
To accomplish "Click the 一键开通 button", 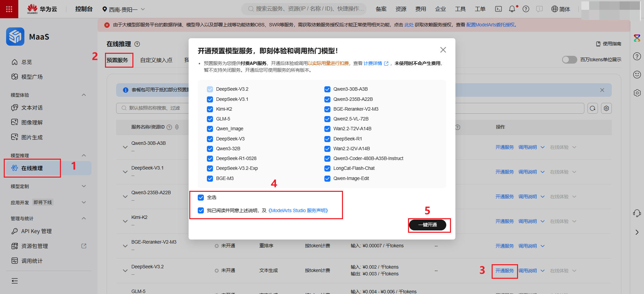I will pos(428,225).
